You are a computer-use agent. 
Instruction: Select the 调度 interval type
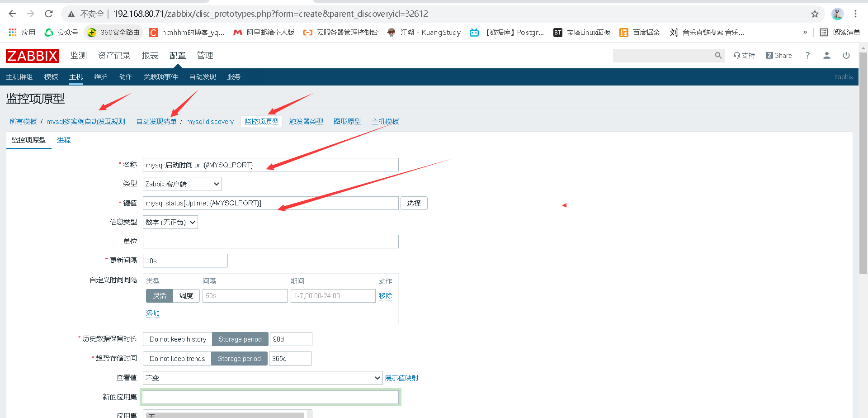186,296
